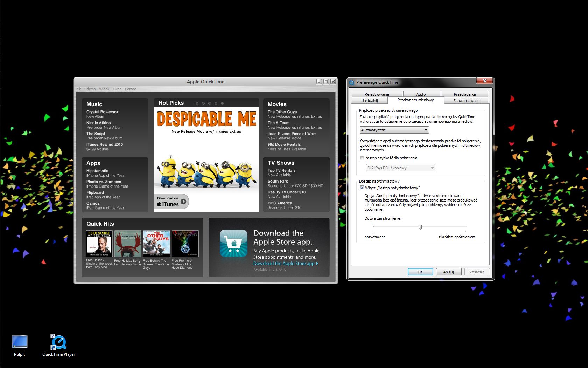Open the Hope Diamond premiere thumbnail
Viewport: 588px width, 368px height.
[x=185, y=244]
